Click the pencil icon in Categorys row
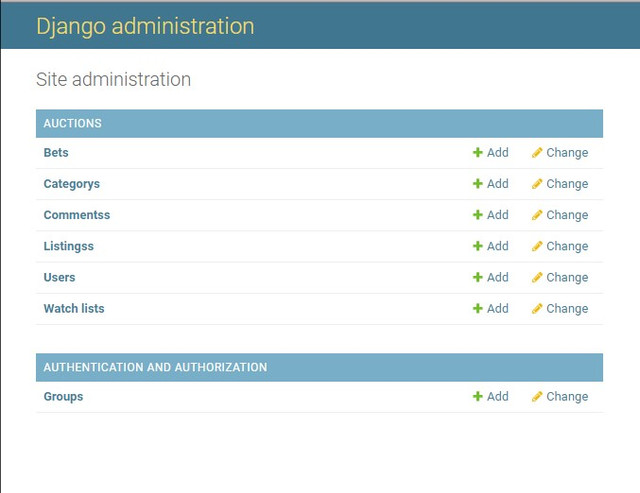This screenshot has height=493, width=640. (537, 184)
